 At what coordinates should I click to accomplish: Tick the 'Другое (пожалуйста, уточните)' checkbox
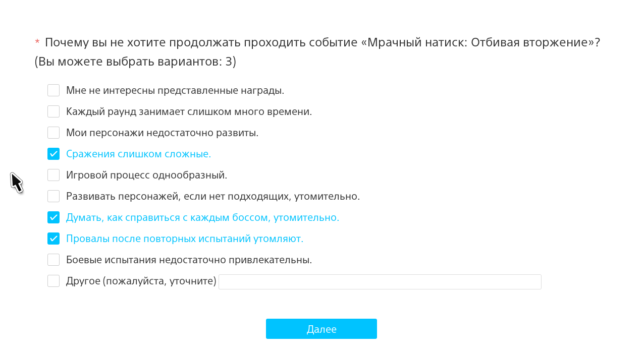(53, 281)
